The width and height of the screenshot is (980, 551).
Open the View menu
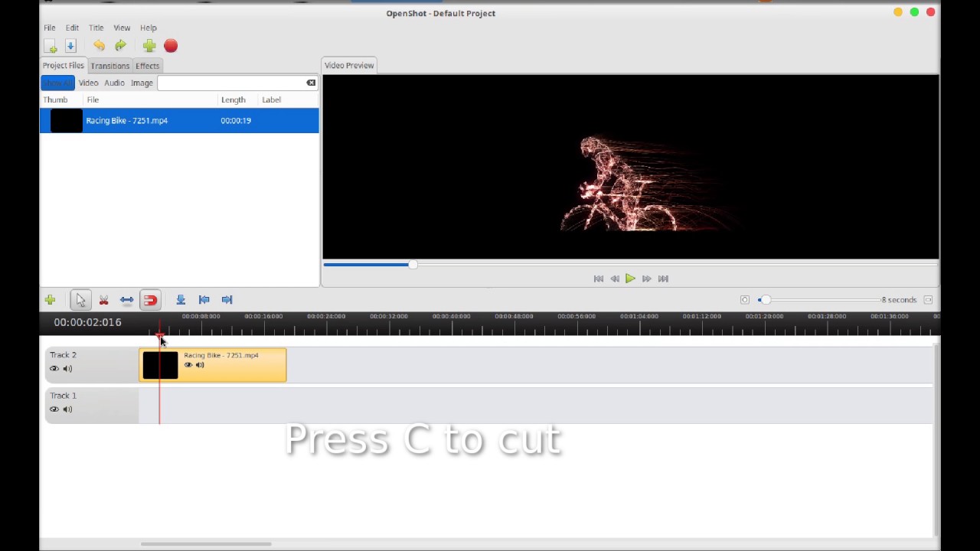click(x=122, y=28)
